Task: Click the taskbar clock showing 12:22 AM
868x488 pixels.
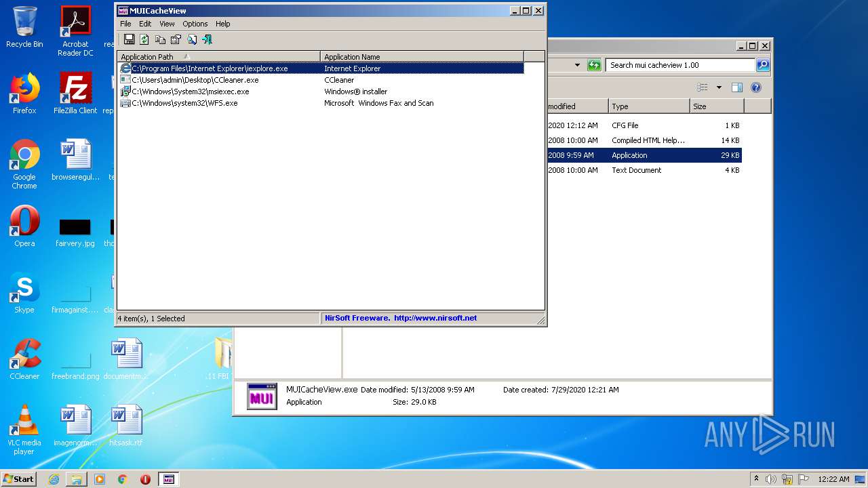Action: pyautogui.click(x=833, y=479)
